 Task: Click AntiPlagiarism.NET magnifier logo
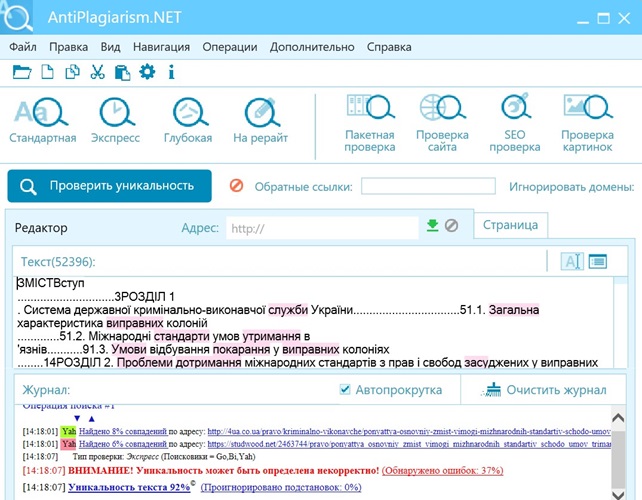coord(17,17)
